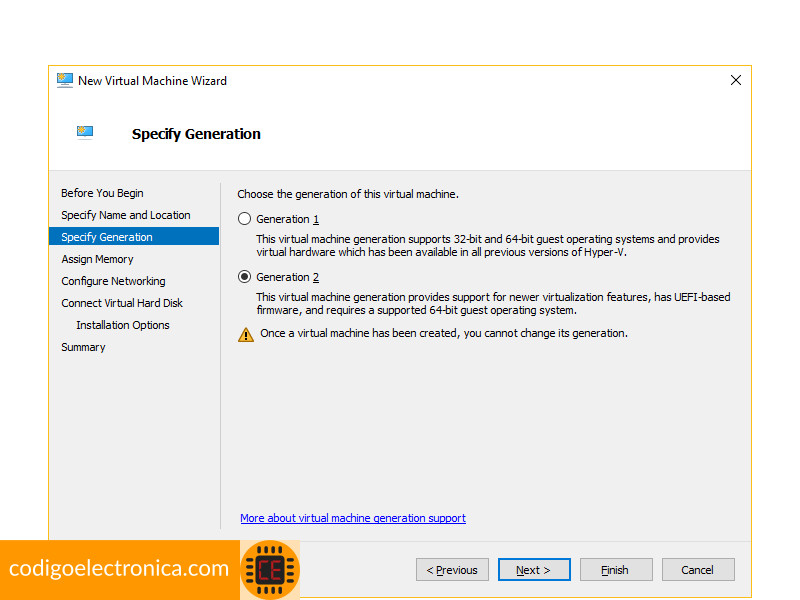
Task: Click the Generation 2 description mentioning UEFI-based firmware
Action: 493,304
